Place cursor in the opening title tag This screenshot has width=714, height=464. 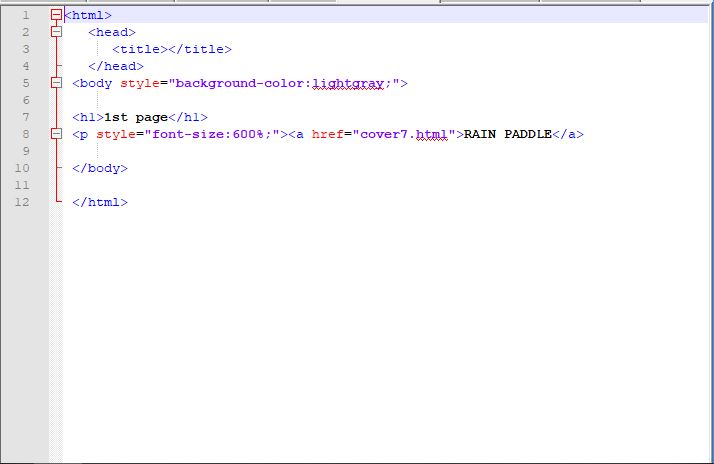140,49
